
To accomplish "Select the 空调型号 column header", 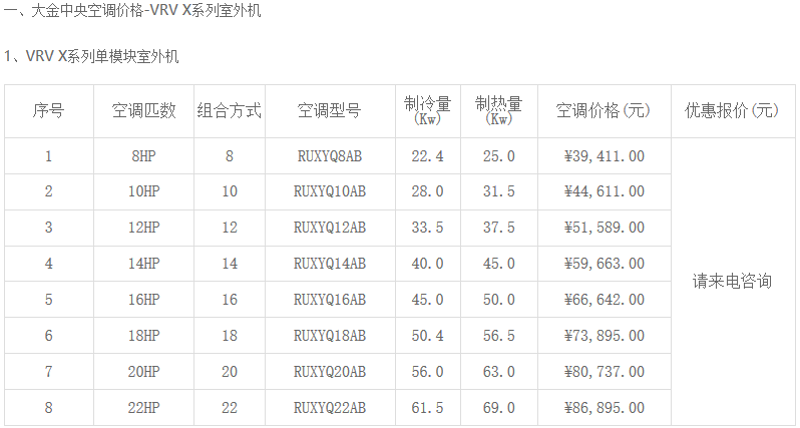I will [330, 110].
